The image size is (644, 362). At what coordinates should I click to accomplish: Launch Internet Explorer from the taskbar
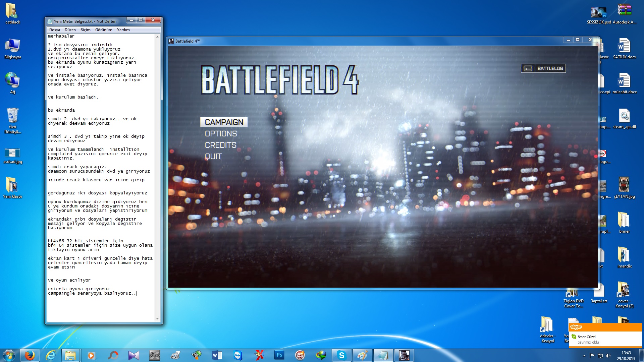coord(51,355)
